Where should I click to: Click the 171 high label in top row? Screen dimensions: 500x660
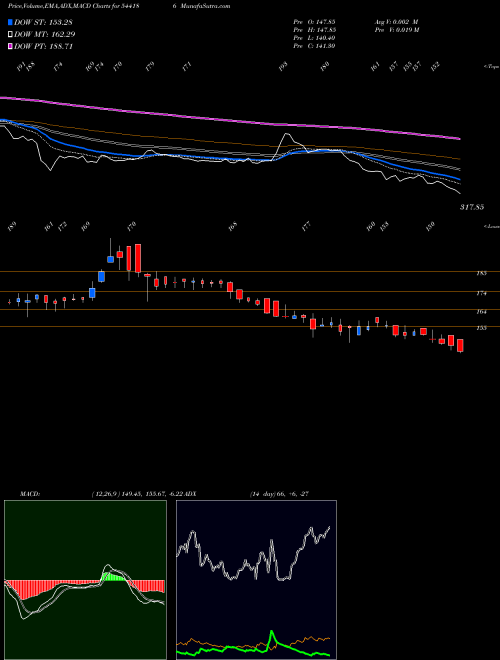pyautogui.click(x=187, y=66)
